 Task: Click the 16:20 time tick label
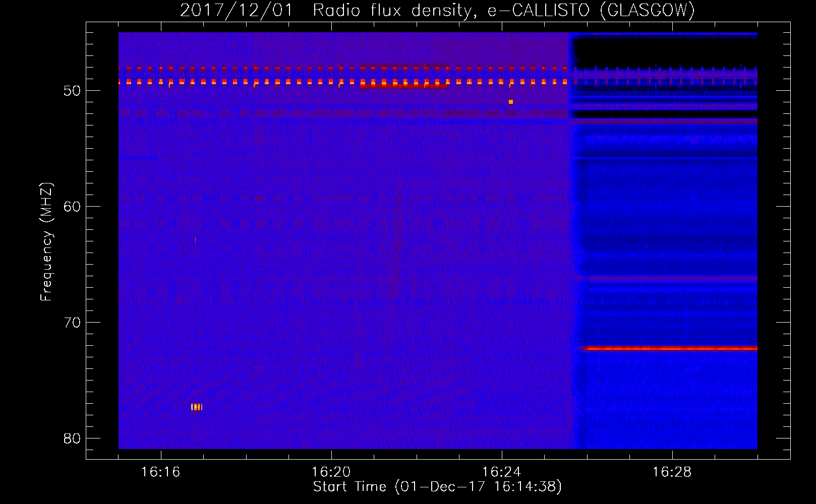point(331,472)
